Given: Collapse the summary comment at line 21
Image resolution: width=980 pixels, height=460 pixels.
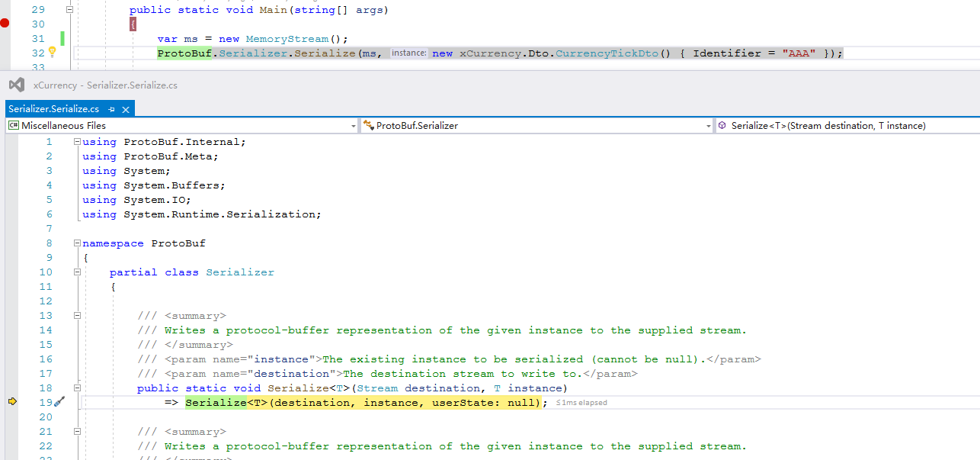Looking at the screenshot, I should (77, 432).
